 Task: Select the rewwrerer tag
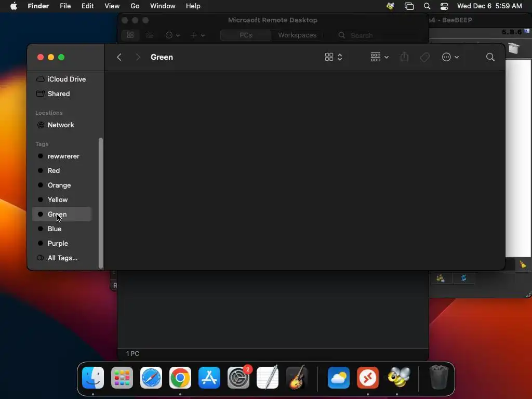[x=62, y=156]
